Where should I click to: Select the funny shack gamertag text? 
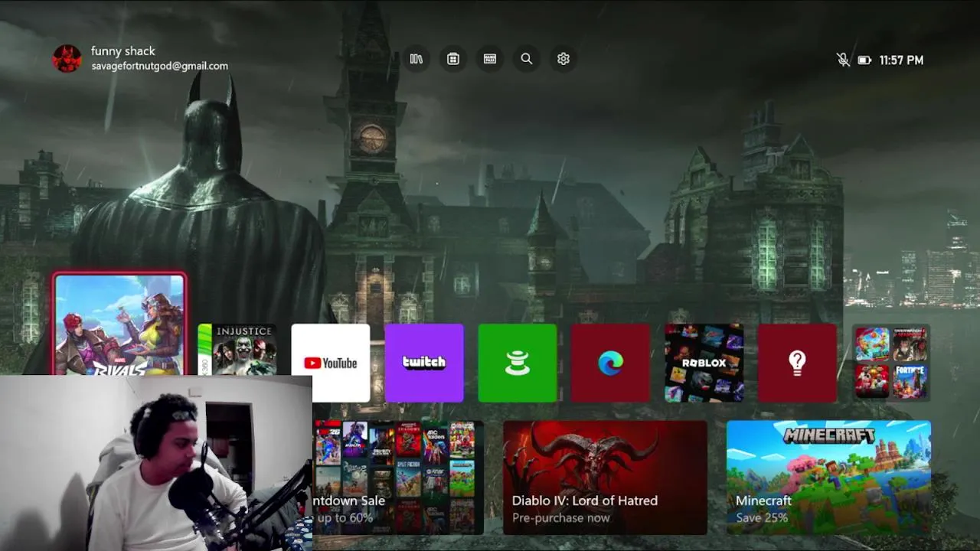[123, 51]
